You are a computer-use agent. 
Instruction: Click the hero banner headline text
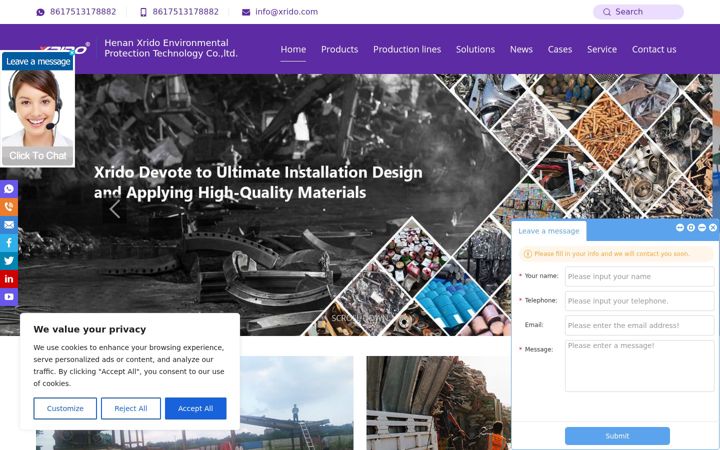point(258,182)
